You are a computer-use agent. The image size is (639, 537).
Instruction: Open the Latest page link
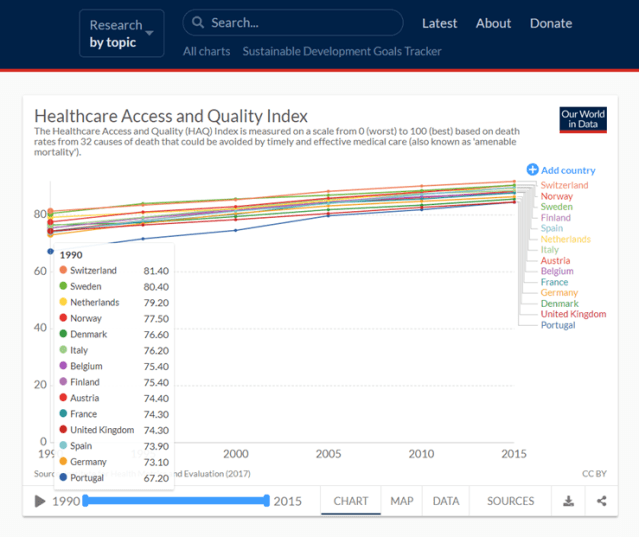[x=439, y=23]
